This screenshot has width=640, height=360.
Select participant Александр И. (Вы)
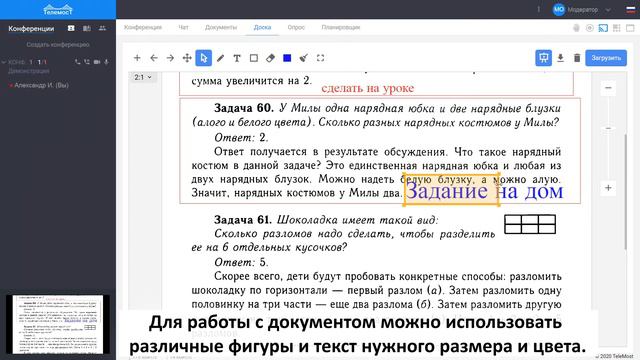(41, 85)
